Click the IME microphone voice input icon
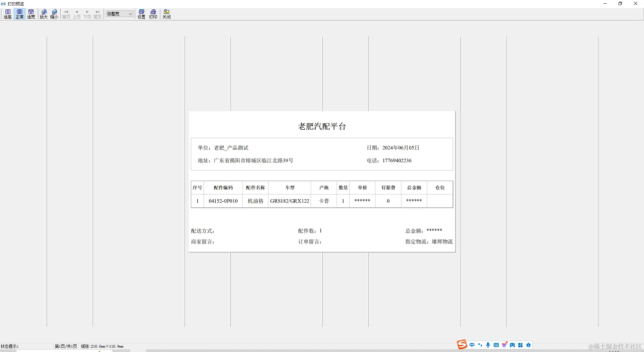 488,345
